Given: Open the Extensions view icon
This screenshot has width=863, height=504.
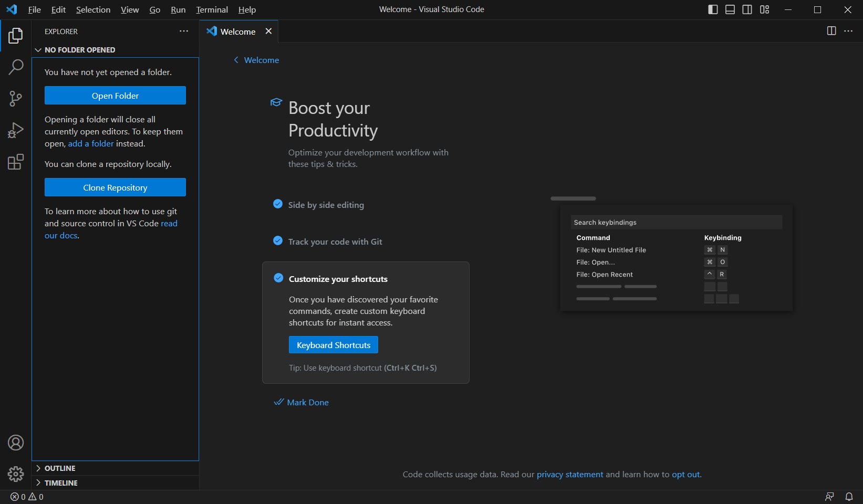Looking at the screenshot, I should tap(16, 162).
